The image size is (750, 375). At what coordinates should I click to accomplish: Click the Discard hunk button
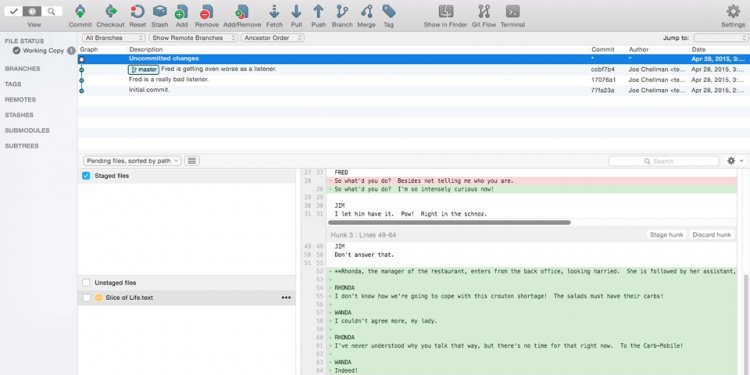point(712,235)
